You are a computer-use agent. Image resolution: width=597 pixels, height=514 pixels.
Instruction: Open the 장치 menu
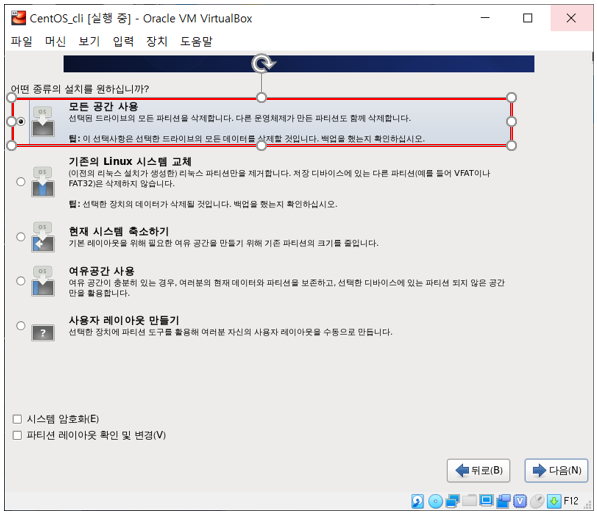coord(157,41)
